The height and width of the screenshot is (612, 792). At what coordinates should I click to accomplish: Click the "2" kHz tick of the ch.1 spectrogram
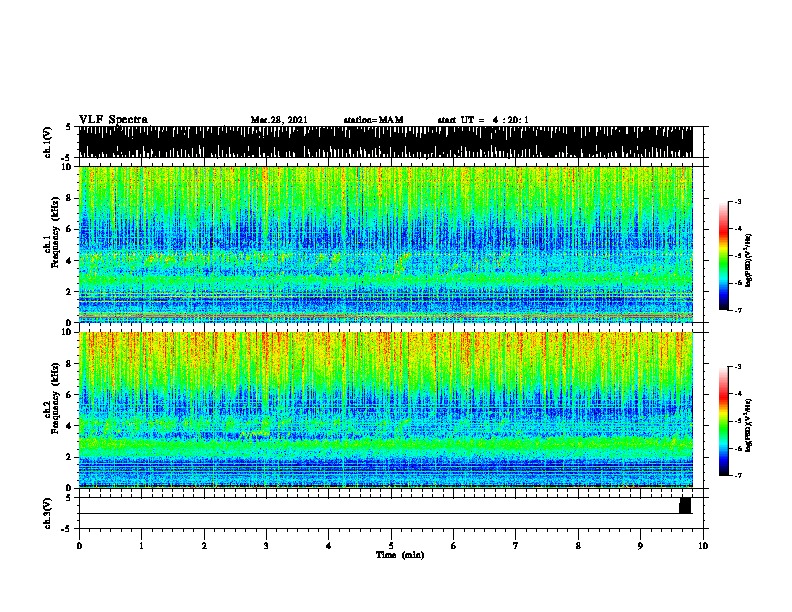70,292
